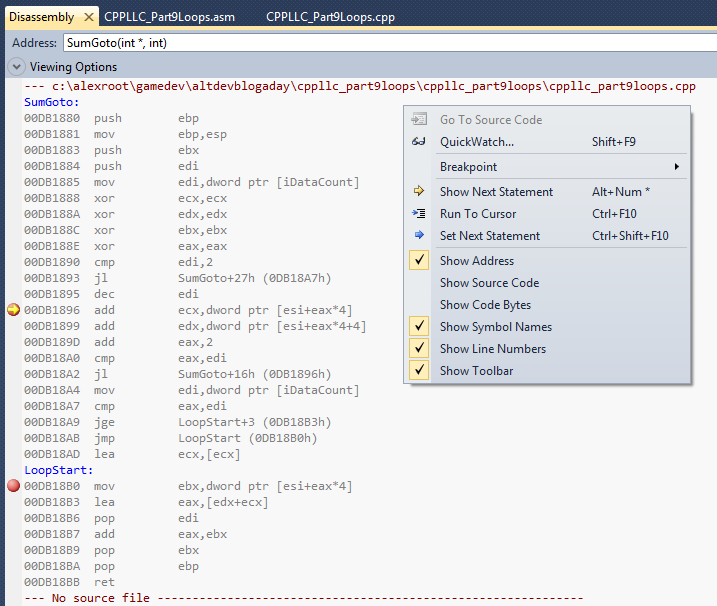Disable Show Line Numbers
717x606 pixels.
click(x=492, y=349)
